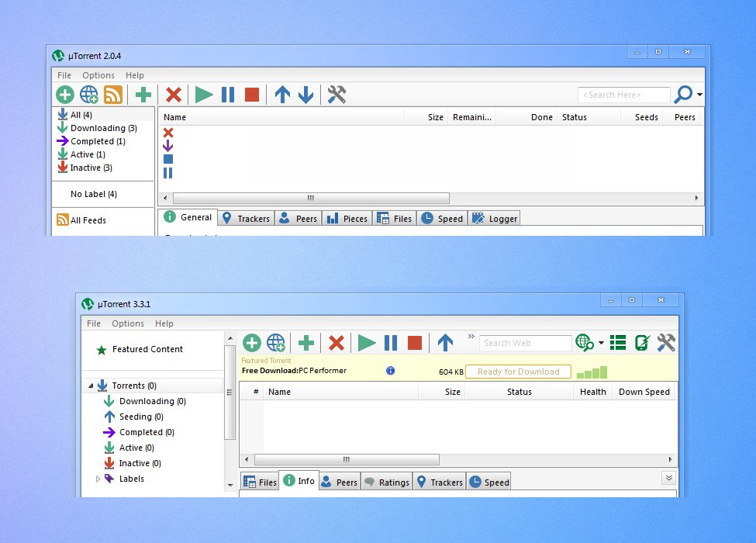756x543 pixels.
Task: Collapse detail pane with double-chevron in µTorrent 3.3.1
Action: [669, 478]
